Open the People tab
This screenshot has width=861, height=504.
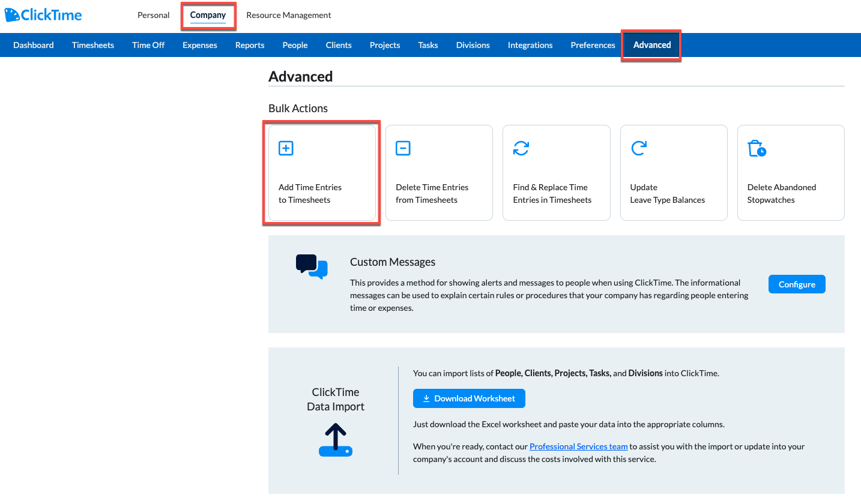coord(295,45)
